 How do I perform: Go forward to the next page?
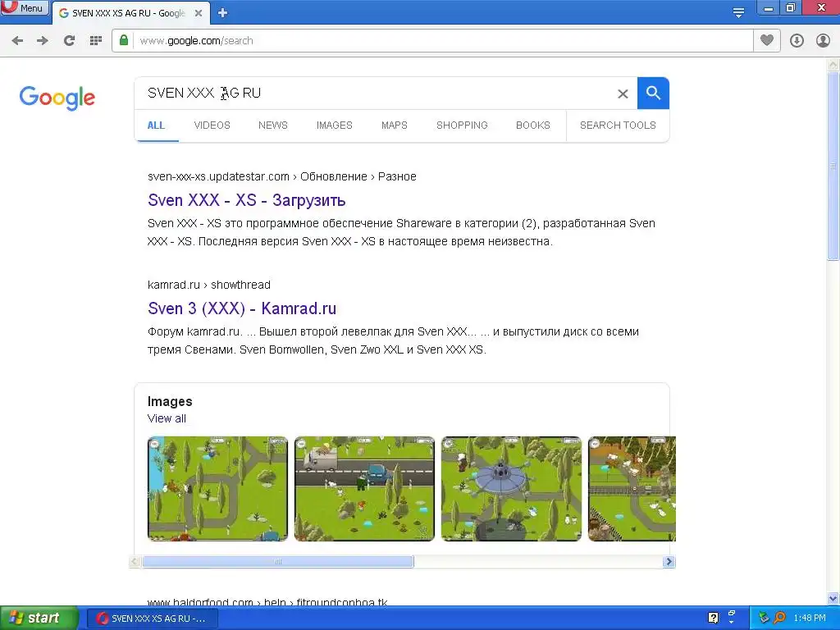[x=43, y=41]
